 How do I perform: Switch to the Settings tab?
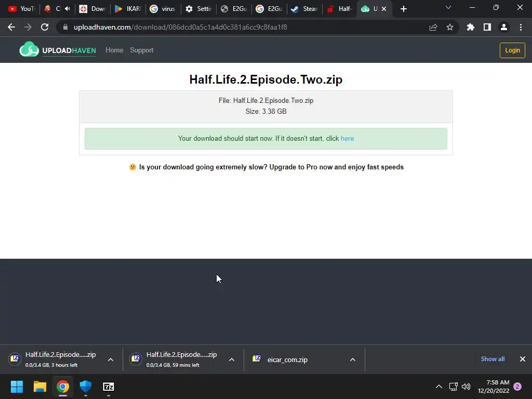198,9
